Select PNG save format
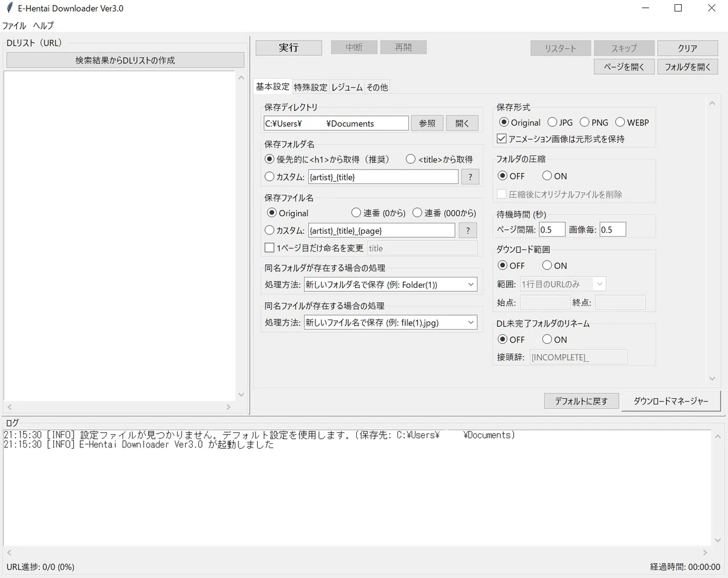The height and width of the screenshot is (578, 728). (594, 122)
